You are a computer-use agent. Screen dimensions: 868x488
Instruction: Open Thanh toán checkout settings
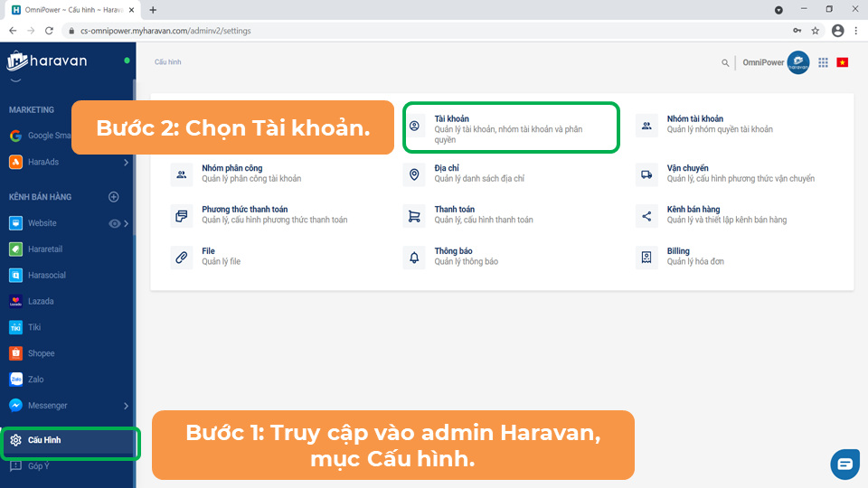(483, 215)
